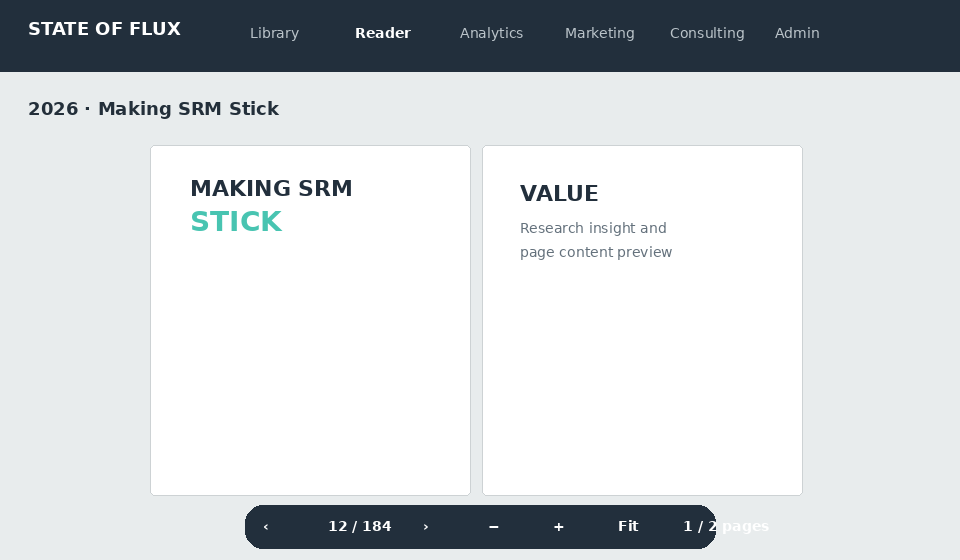Select the Making SRM Stick cover page
The image size is (960, 560).
point(310,321)
